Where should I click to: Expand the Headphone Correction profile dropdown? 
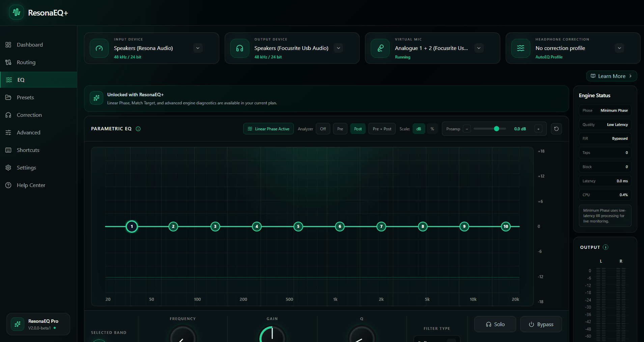click(x=619, y=48)
